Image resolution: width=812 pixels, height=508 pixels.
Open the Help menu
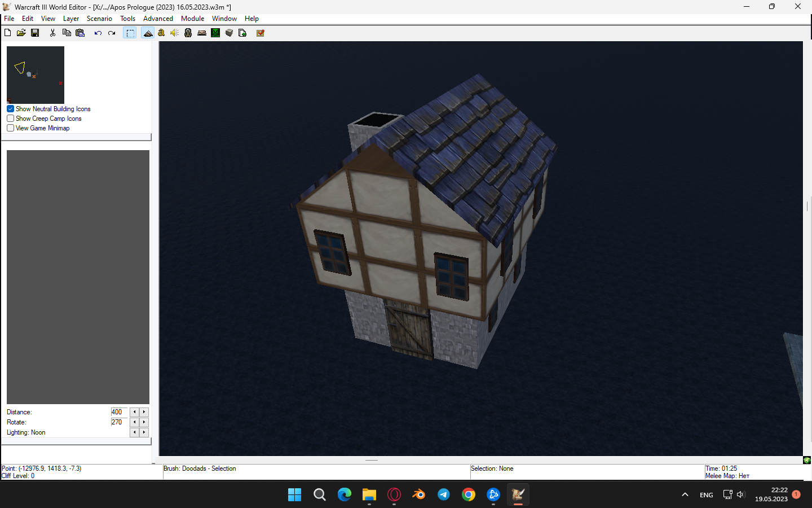click(251, 19)
